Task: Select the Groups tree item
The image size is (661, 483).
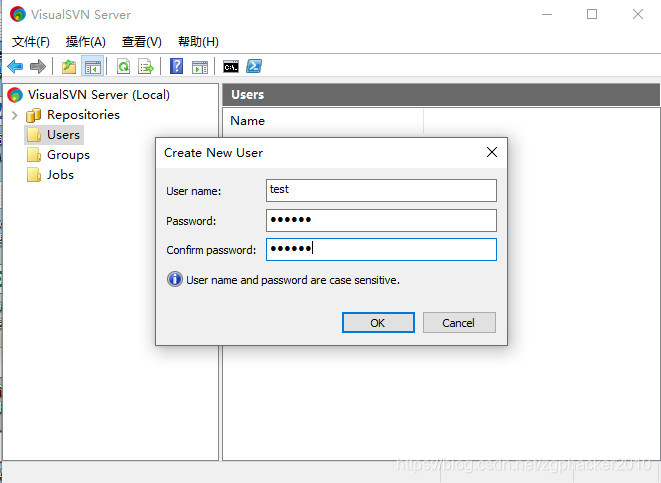Action: [68, 155]
